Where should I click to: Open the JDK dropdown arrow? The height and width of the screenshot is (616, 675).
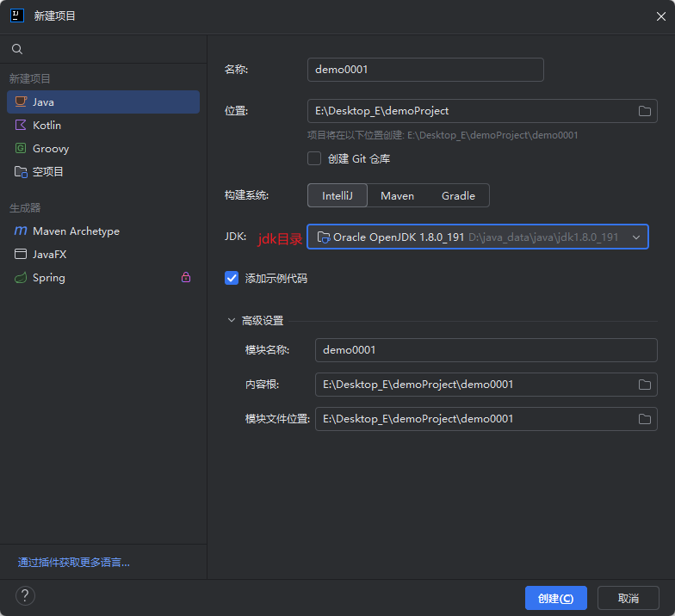[636, 237]
